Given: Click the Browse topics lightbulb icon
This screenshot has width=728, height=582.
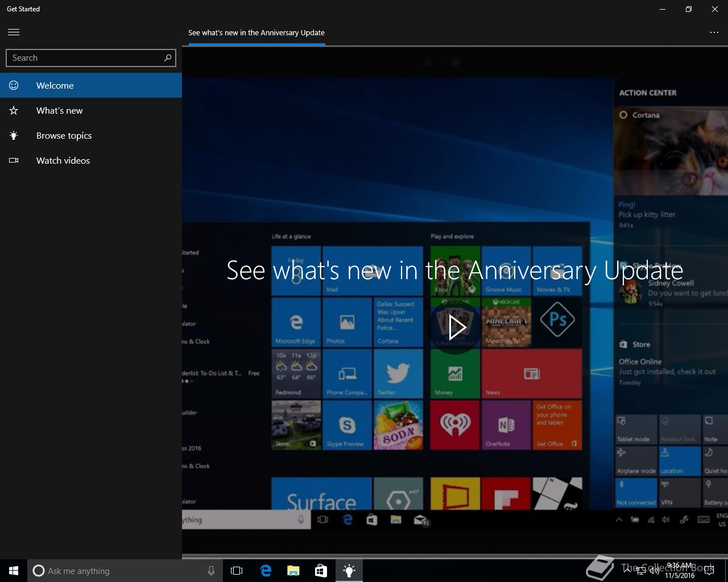Looking at the screenshot, I should point(14,135).
